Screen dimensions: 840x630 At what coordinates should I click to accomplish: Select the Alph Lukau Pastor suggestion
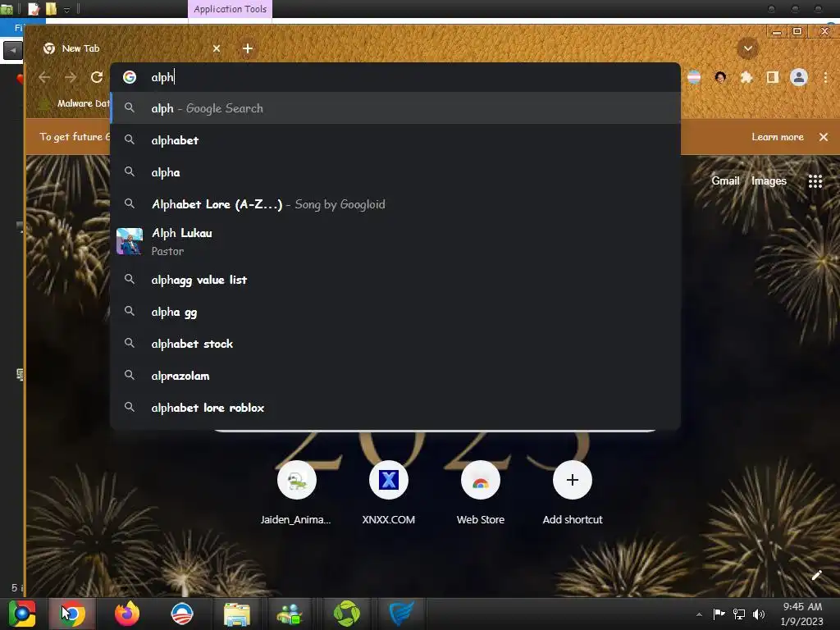tap(395, 242)
